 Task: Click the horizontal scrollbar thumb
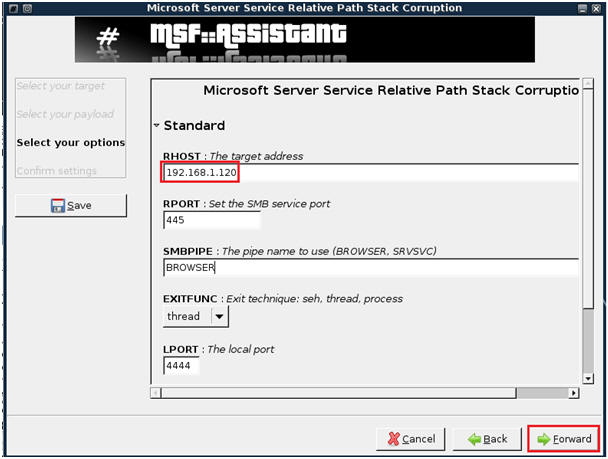(x=339, y=393)
